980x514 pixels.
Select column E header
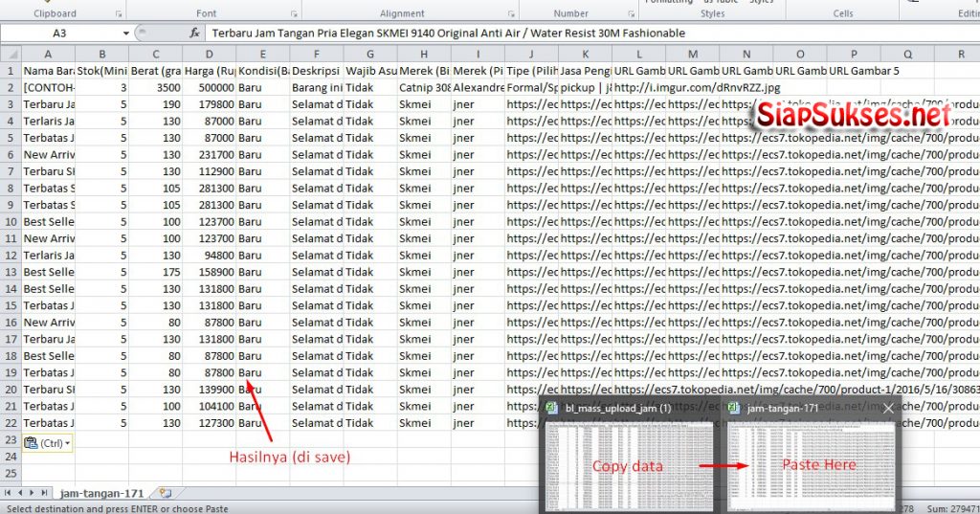pyautogui.click(x=263, y=55)
